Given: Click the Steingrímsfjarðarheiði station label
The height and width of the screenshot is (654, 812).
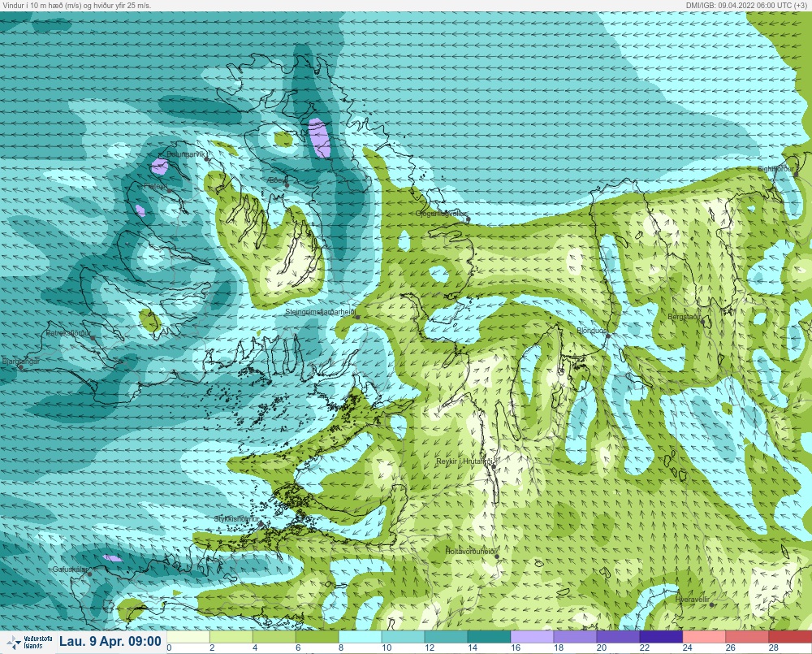Looking at the screenshot, I should [321, 312].
